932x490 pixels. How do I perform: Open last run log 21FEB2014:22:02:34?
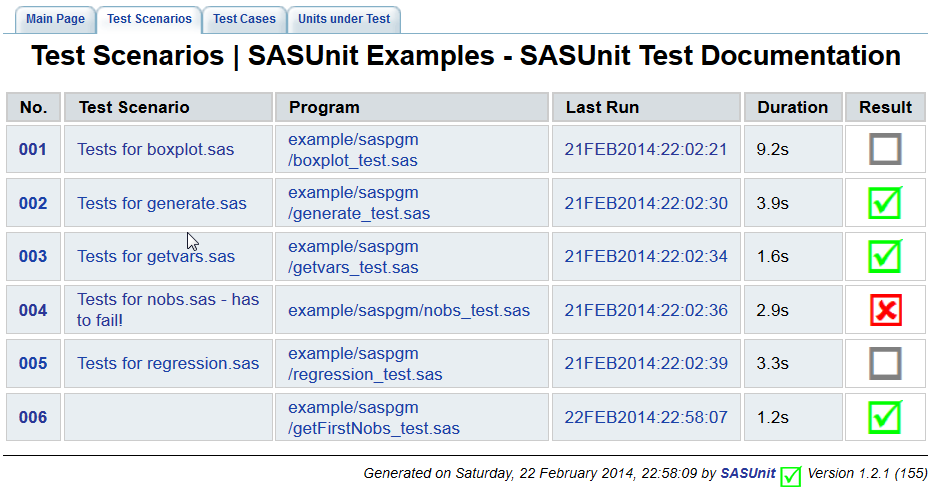pos(645,256)
